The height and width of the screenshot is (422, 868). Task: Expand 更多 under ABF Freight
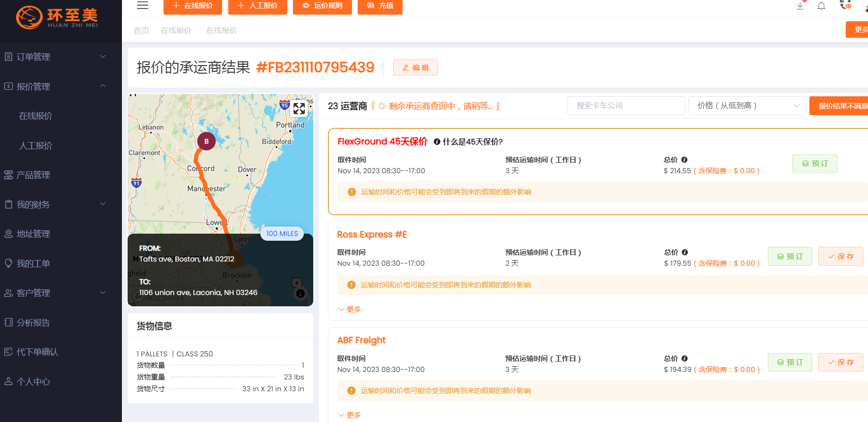click(350, 415)
